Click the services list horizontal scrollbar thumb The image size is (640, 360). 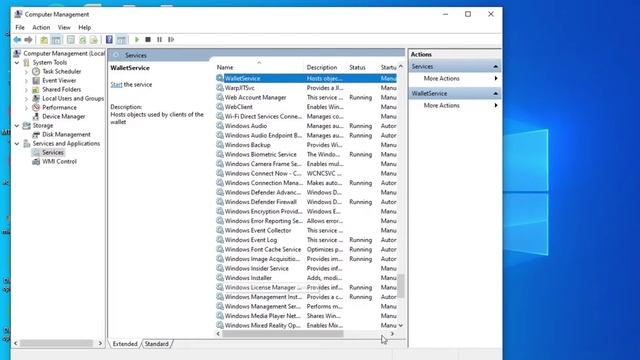click(282, 334)
